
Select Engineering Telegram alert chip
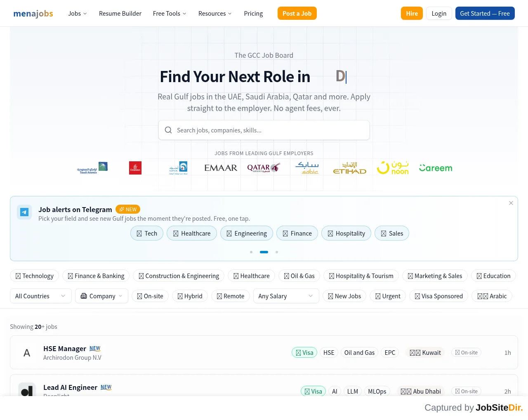coord(247,234)
